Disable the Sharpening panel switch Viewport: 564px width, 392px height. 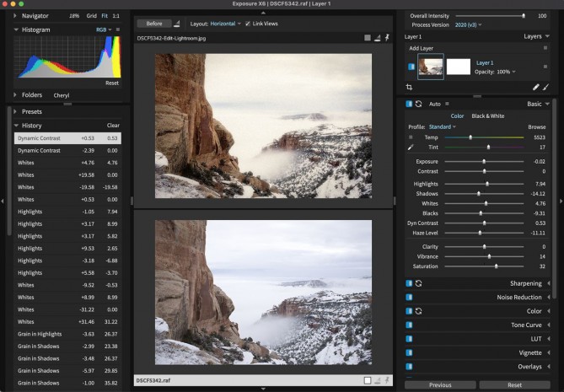[x=409, y=283]
